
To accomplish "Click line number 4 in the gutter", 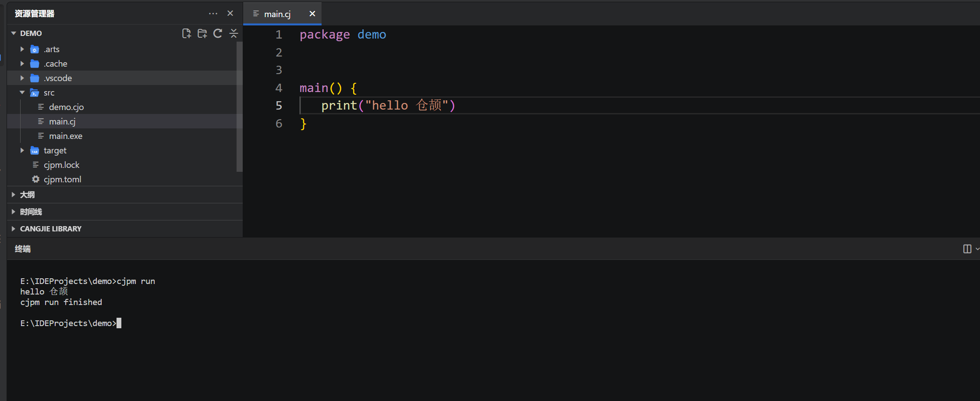I will (x=279, y=88).
